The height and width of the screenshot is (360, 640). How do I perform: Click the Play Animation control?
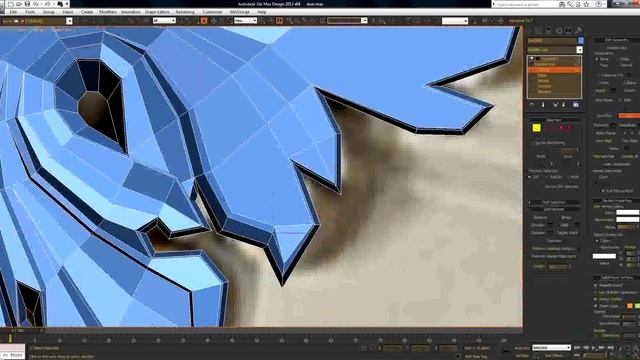tap(594, 348)
